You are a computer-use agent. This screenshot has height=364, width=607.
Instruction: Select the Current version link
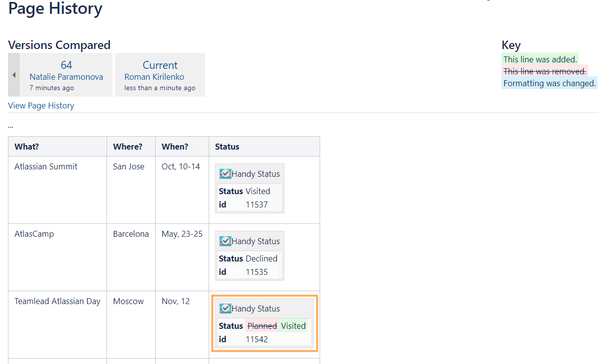click(x=160, y=65)
